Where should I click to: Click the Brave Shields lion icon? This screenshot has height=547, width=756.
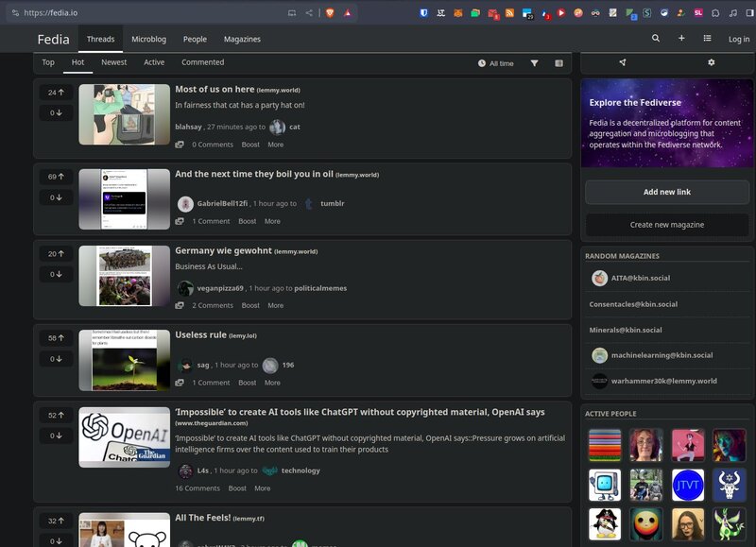pos(329,13)
